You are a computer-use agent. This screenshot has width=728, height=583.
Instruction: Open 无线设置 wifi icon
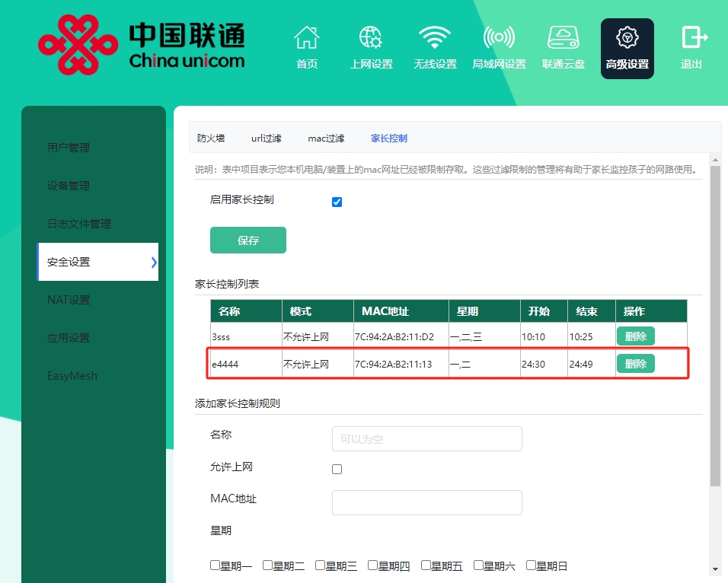(x=435, y=37)
